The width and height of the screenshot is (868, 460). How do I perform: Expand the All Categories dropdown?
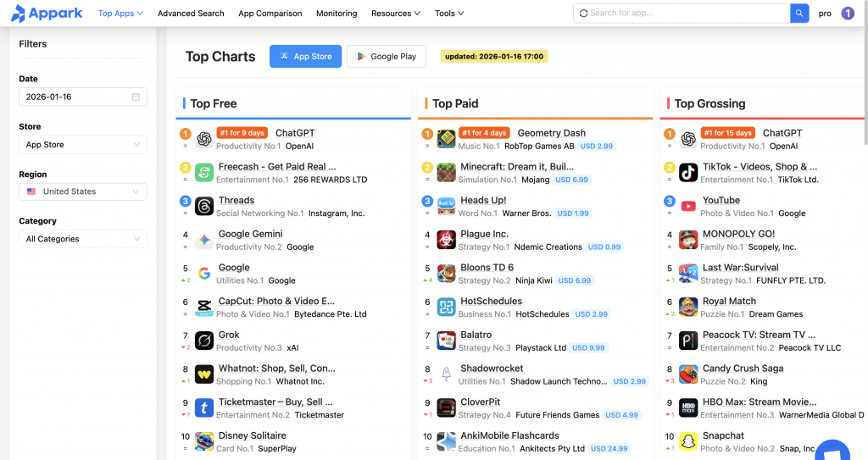pos(82,239)
